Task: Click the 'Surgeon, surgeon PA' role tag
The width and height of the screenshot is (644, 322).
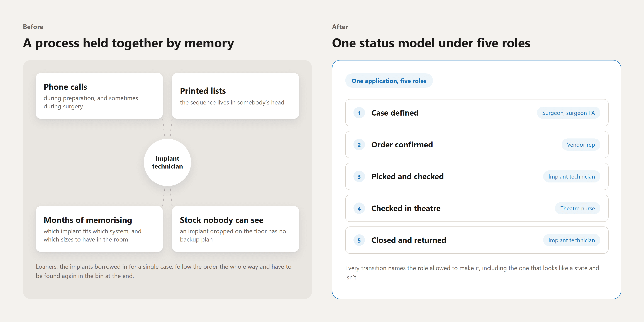Action: click(x=568, y=113)
